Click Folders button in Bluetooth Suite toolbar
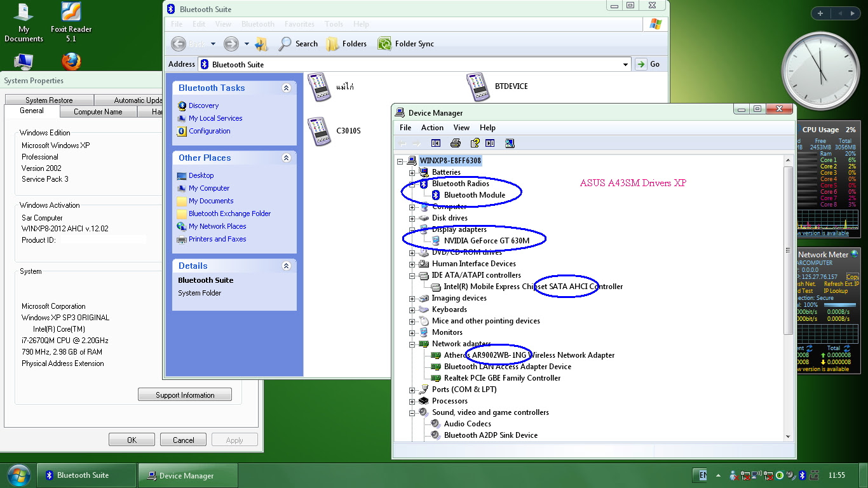 346,44
